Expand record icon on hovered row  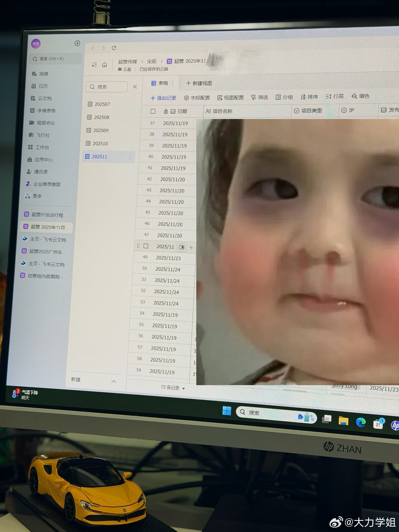(x=182, y=247)
